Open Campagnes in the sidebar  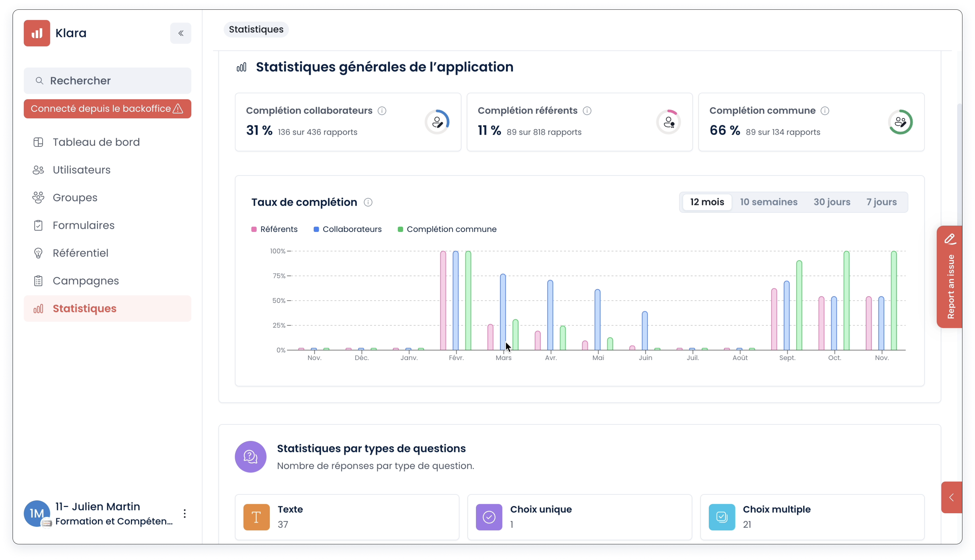coord(85,281)
